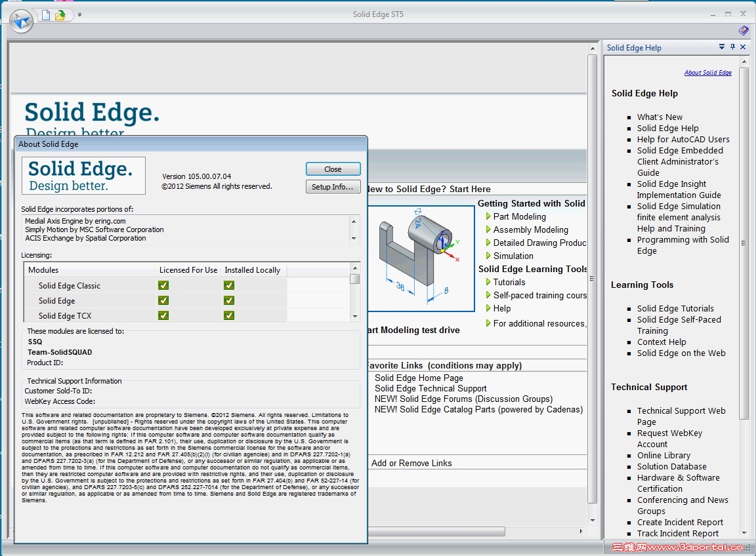Viewport: 756px width, 556px height.
Task: Click the Modules column header
Action: [90, 270]
